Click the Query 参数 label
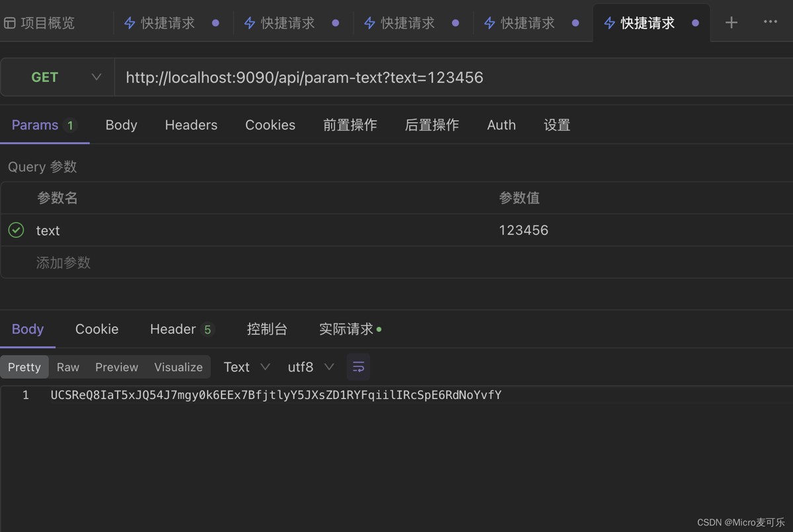The width and height of the screenshot is (793, 532). click(x=42, y=167)
